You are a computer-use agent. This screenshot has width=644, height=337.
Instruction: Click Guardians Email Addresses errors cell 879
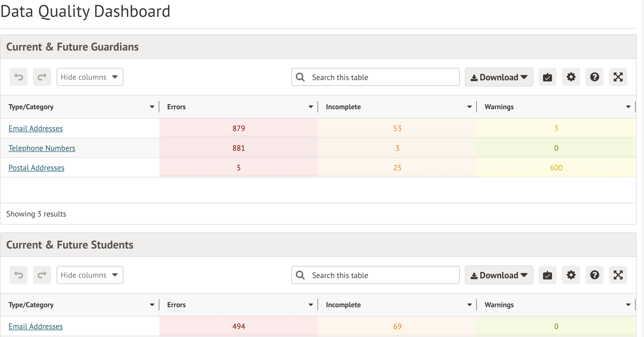click(238, 128)
